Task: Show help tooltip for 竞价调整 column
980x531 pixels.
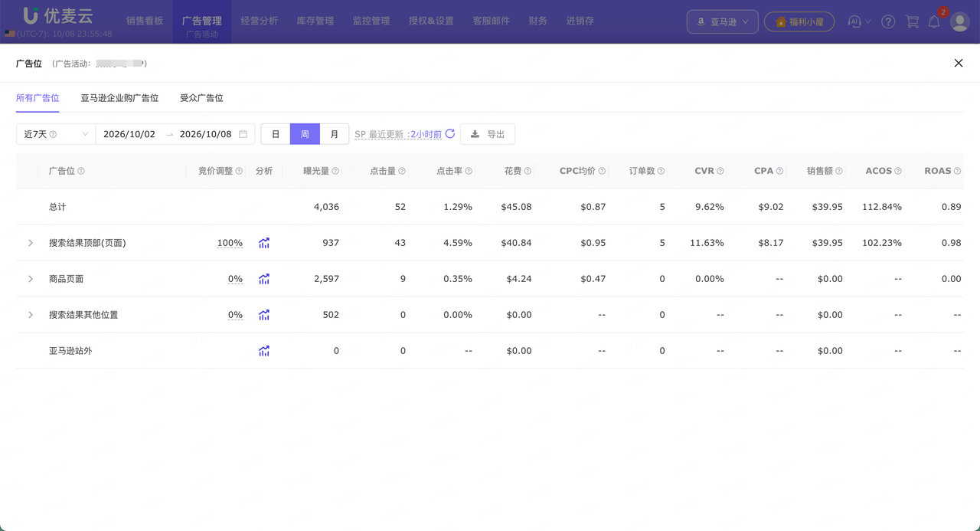Action: 239,171
